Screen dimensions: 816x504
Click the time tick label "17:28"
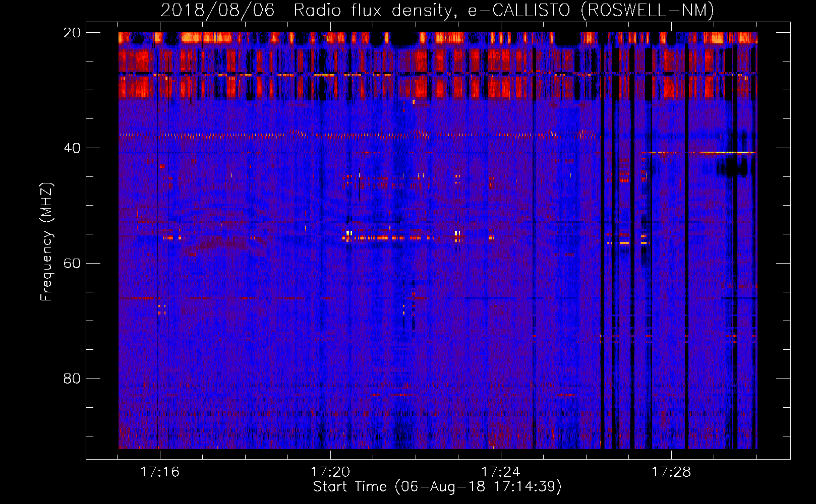[x=671, y=472]
